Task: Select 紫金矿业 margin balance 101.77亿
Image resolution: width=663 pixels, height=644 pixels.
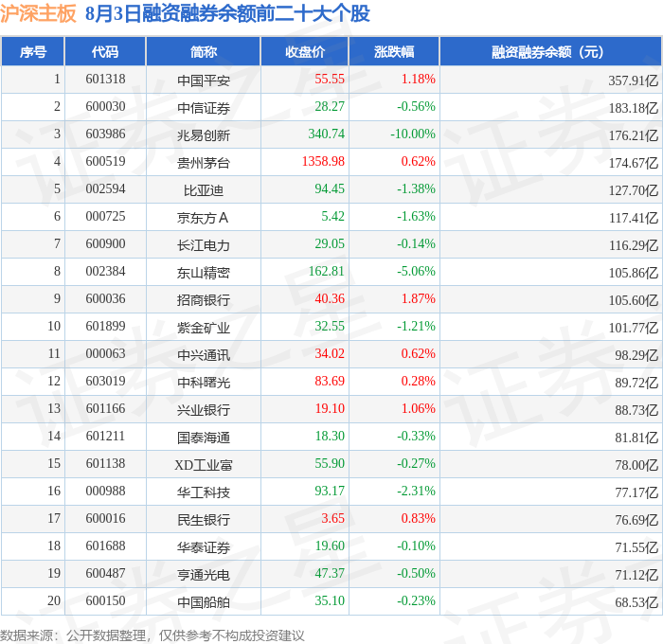Action: [634, 328]
